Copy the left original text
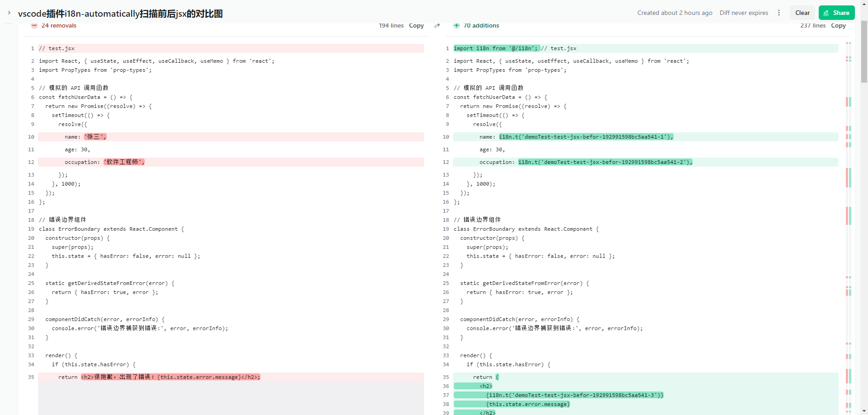This screenshot has width=868, height=415. click(416, 26)
